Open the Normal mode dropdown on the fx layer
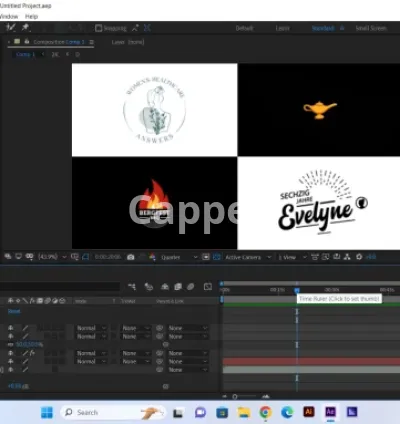Image resolution: width=400 pixels, height=424 pixels. click(x=91, y=353)
